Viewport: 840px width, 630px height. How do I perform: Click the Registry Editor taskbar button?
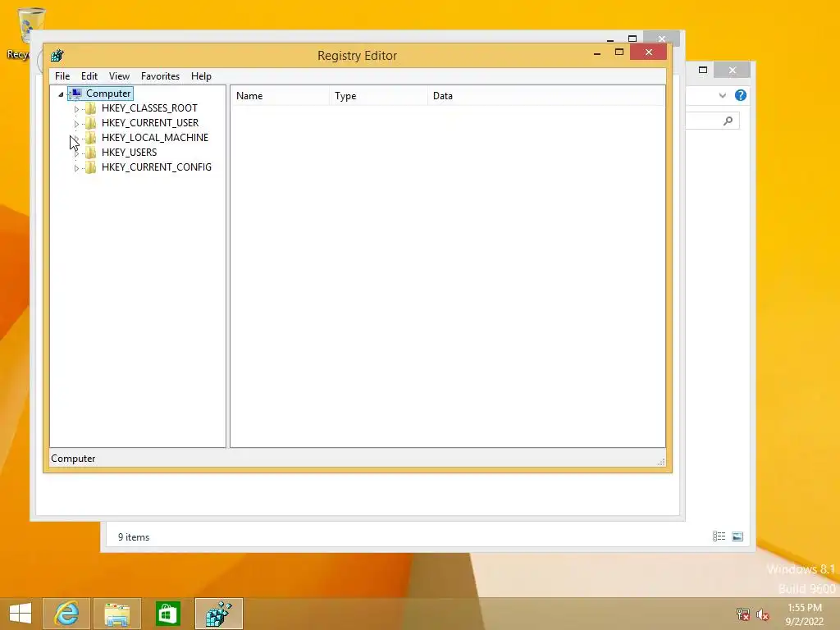(218, 614)
